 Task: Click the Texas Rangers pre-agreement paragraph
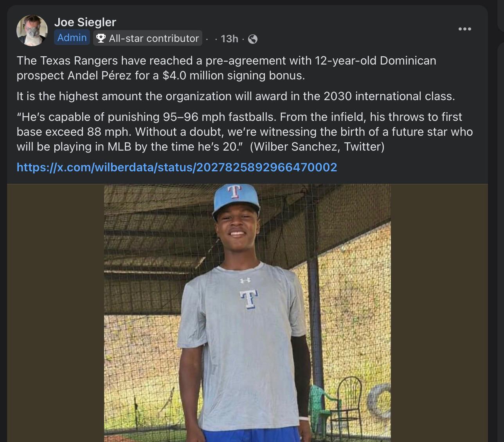tap(226, 68)
